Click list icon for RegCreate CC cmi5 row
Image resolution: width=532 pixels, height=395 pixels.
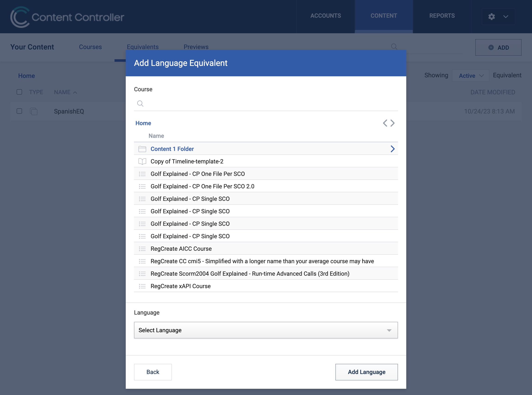pos(142,261)
